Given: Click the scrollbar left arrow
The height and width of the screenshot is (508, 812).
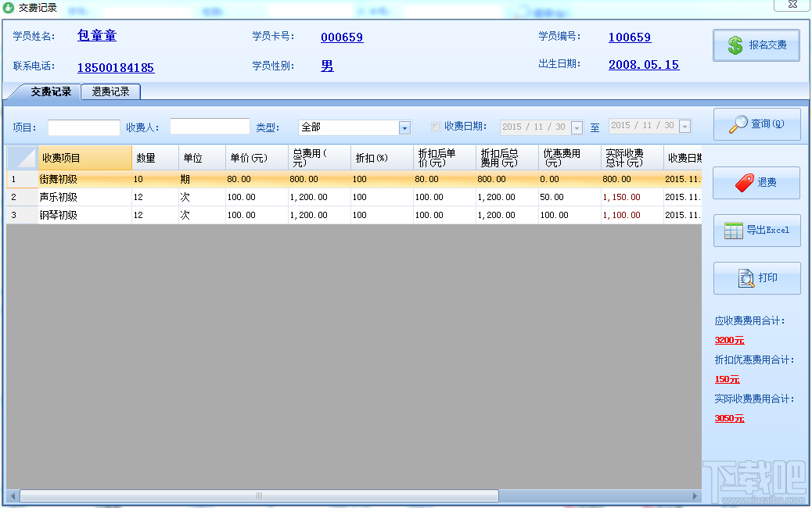Looking at the screenshot, I should (13, 496).
